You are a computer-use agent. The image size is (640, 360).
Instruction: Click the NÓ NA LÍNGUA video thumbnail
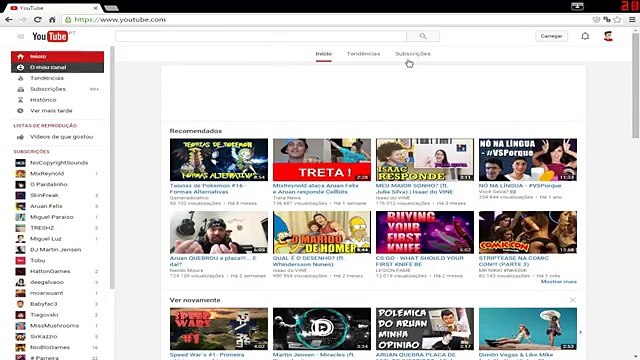pyautogui.click(x=528, y=160)
